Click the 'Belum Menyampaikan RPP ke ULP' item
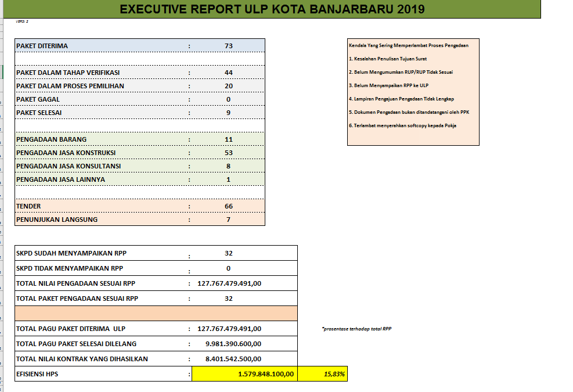This screenshot has height=392, width=573. pyautogui.click(x=388, y=85)
